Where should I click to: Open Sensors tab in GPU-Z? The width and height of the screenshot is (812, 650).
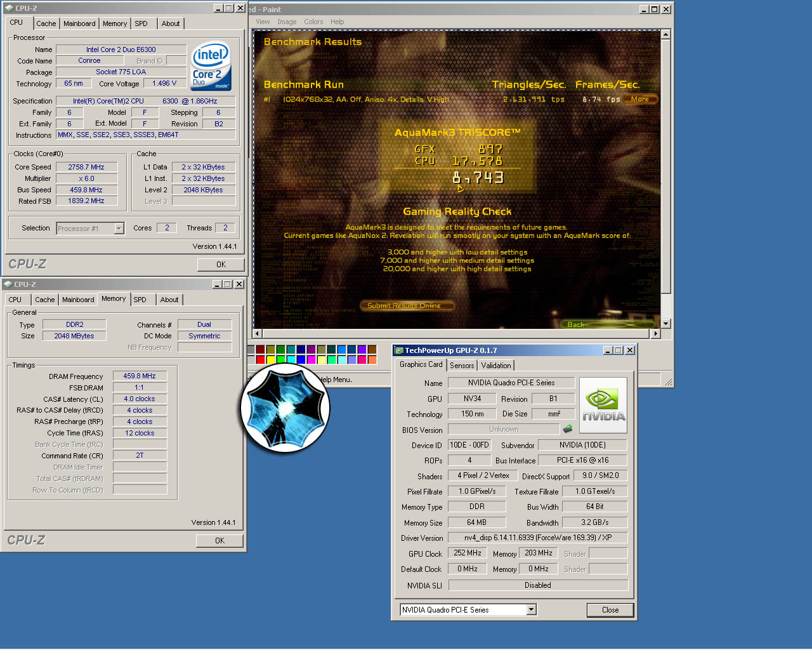pos(462,366)
